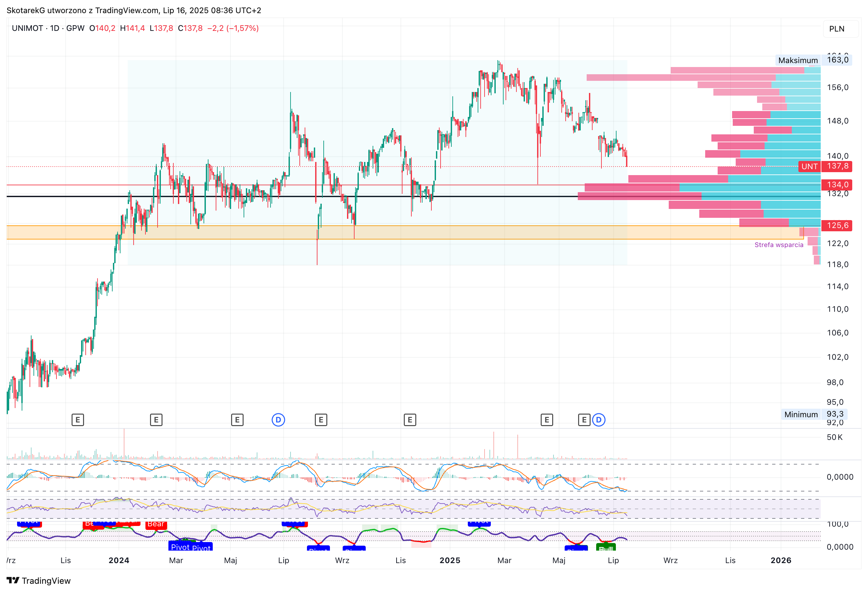Viewport: 868px width, 592px height.
Task: Click the 102,0 price scale value
Action: click(x=837, y=357)
